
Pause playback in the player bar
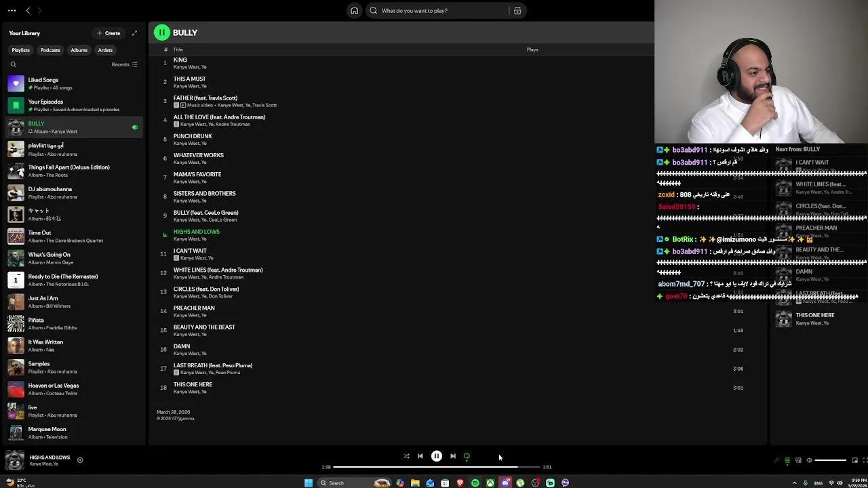click(x=437, y=456)
